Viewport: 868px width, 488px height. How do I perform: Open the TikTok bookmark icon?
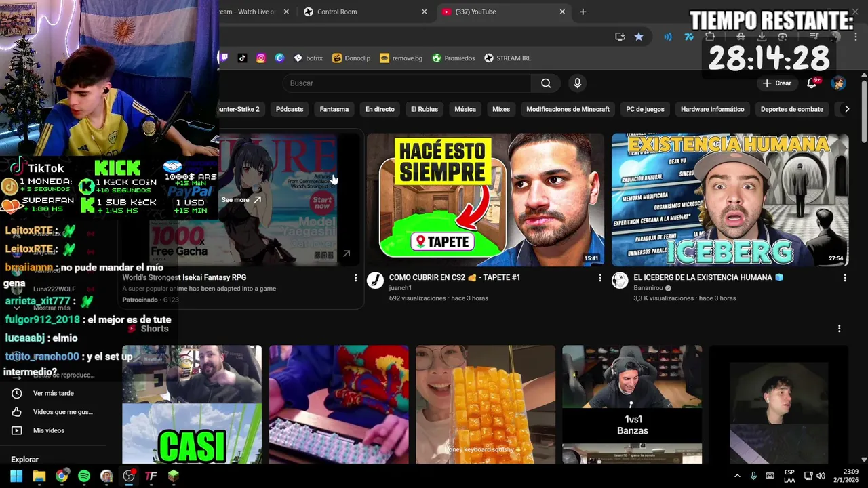coord(242,58)
